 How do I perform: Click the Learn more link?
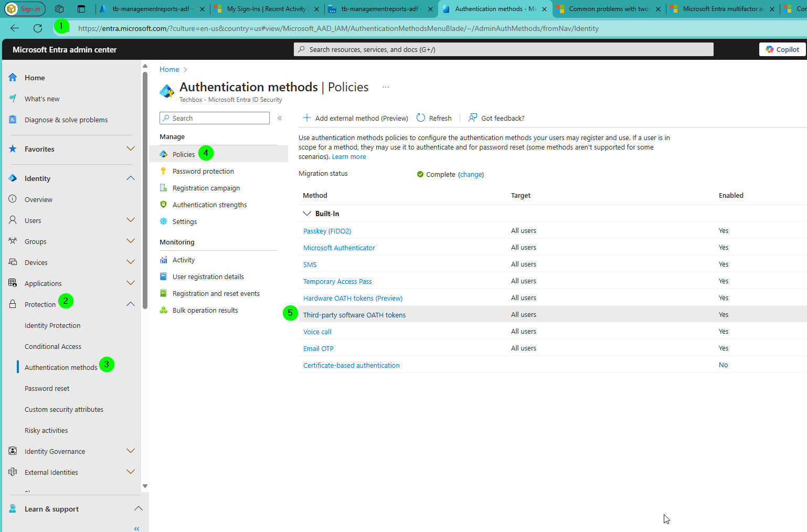349,156
